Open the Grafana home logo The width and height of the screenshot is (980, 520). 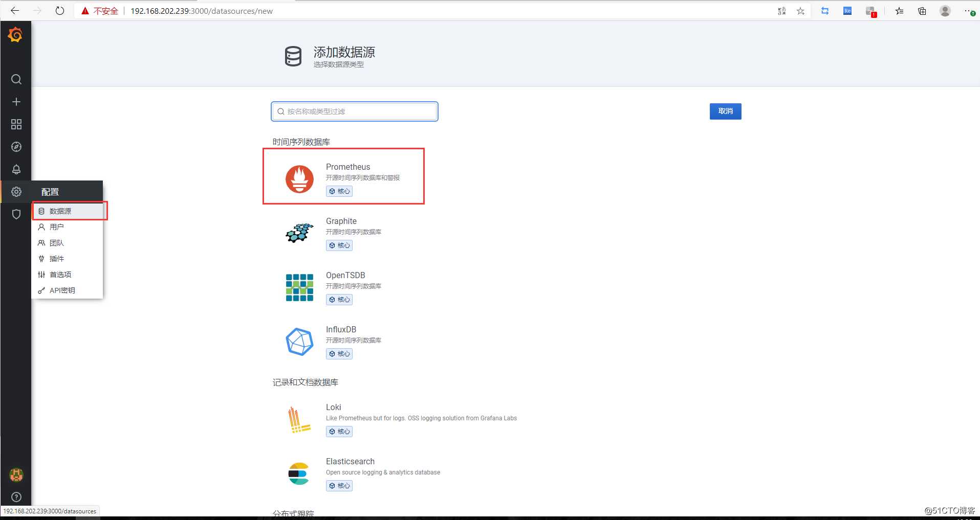pyautogui.click(x=15, y=35)
